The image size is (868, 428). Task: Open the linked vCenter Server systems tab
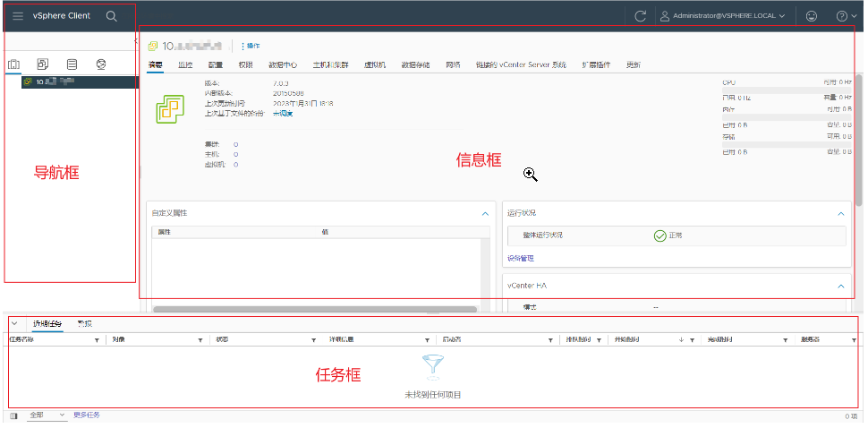521,64
